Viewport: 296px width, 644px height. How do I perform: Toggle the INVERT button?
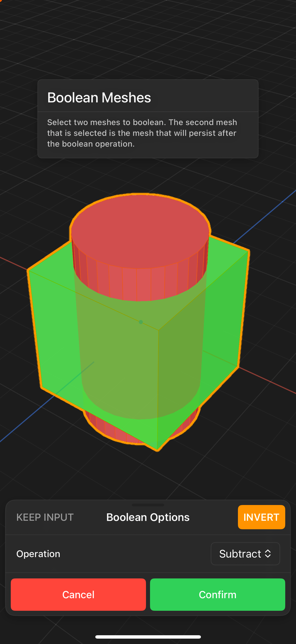coord(261,517)
